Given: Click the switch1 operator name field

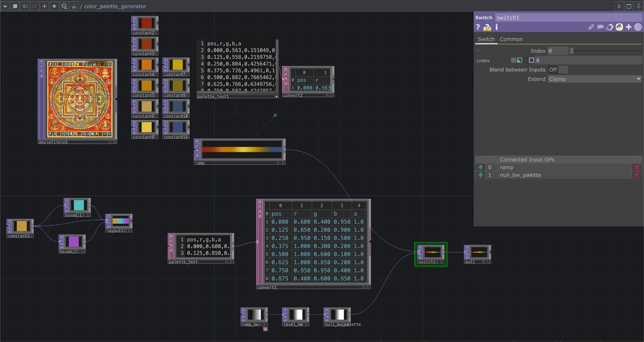Looking at the screenshot, I should (x=569, y=17).
